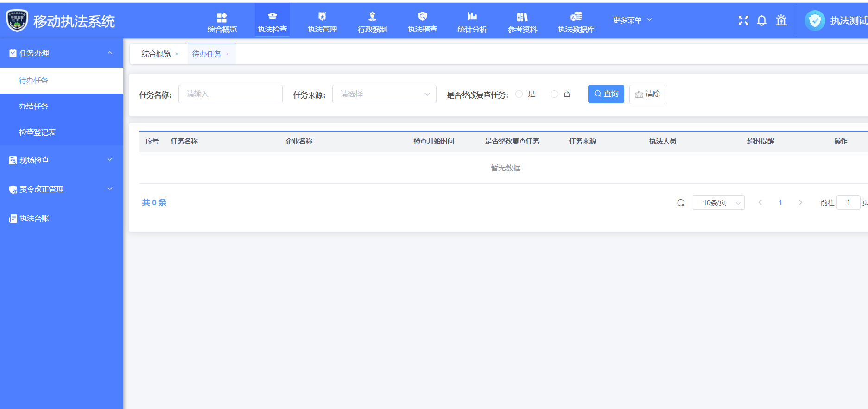Collapse the 任务办理 sidebar section
Viewport: 868px width, 409px height.
click(x=62, y=53)
